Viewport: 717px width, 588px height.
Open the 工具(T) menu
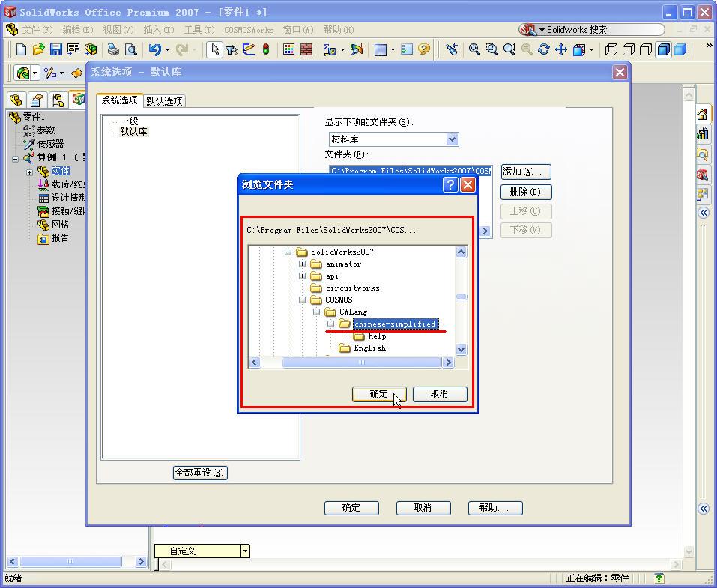[199, 30]
